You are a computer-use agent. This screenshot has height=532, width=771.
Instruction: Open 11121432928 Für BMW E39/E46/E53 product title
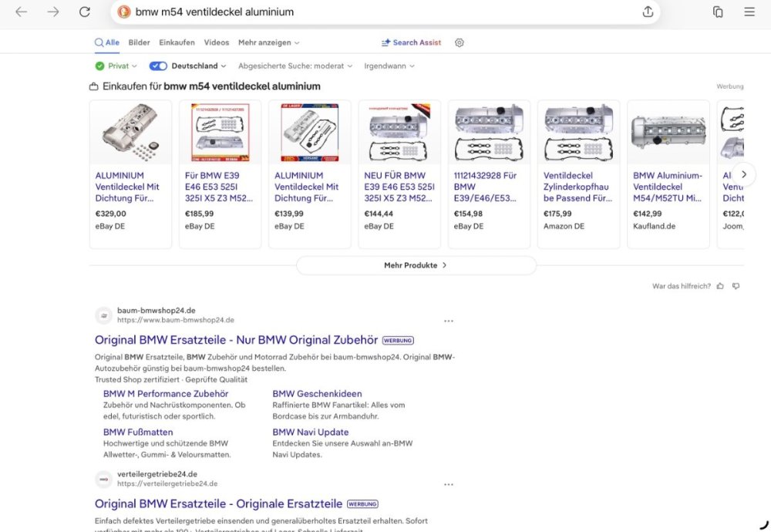tap(485, 187)
